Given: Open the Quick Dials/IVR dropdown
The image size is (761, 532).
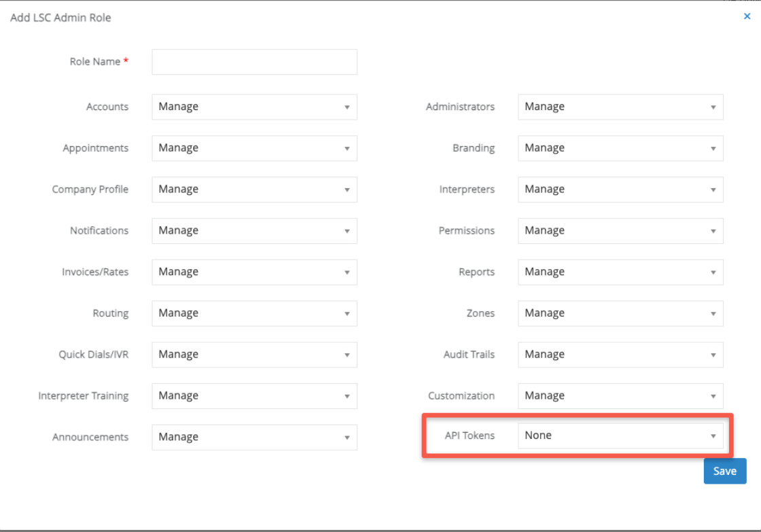Looking at the screenshot, I should [x=254, y=355].
